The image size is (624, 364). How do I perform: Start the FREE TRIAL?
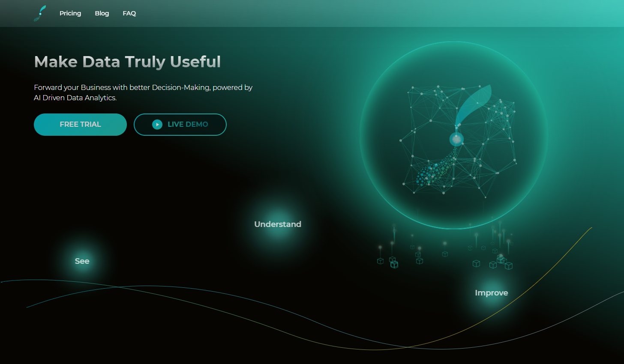point(80,125)
